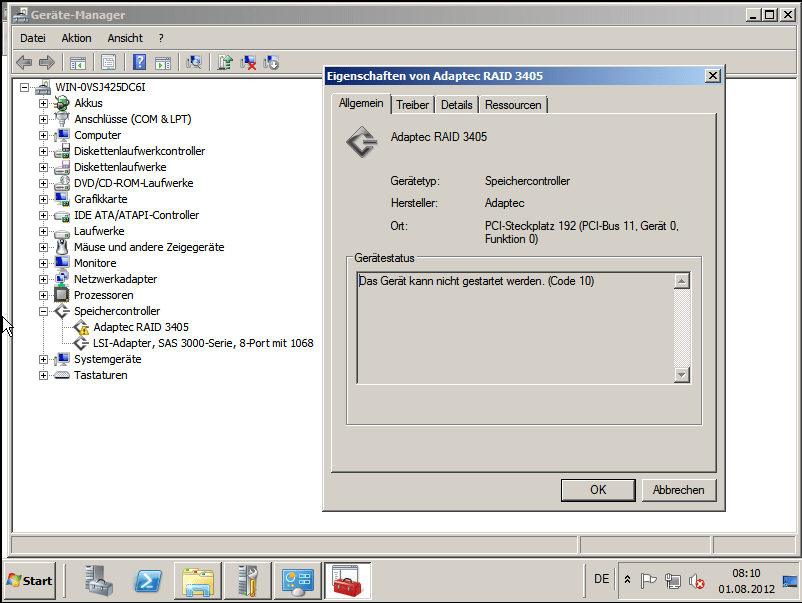Image resolution: width=802 pixels, height=603 pixels.
Task: Open Windows Explorer taskbar folder
Action: click(x=197, y=580)
